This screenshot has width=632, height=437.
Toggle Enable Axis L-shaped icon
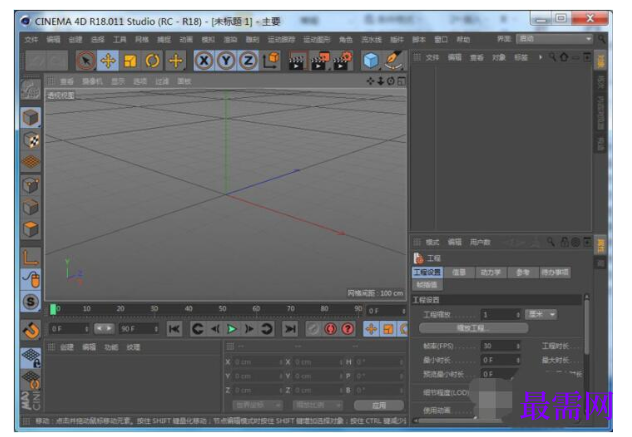click(x=31, y=257)
